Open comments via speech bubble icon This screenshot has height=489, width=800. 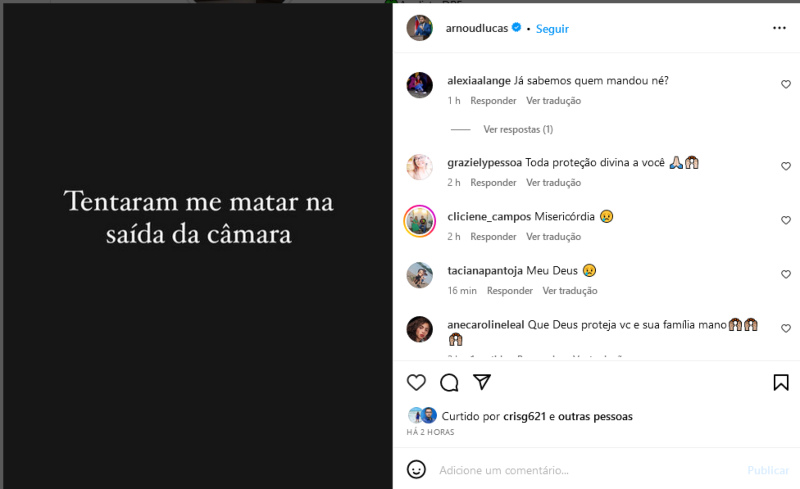(449, 382)
